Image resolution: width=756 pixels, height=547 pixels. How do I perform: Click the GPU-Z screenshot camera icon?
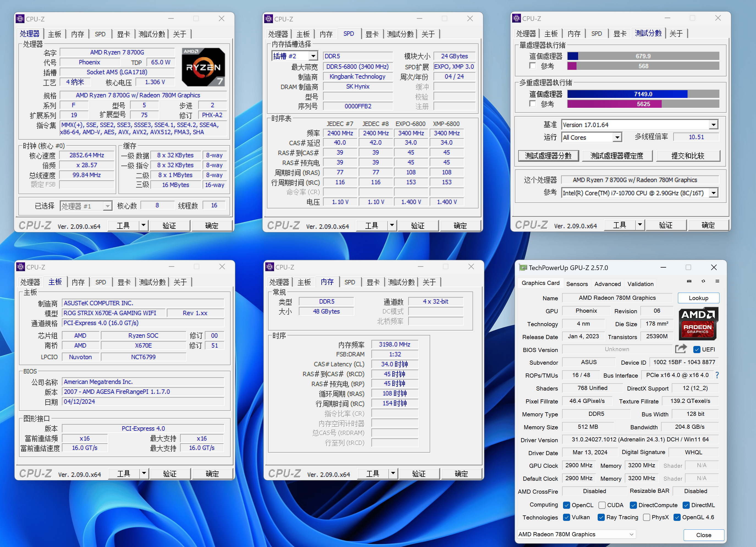point(689,281)
